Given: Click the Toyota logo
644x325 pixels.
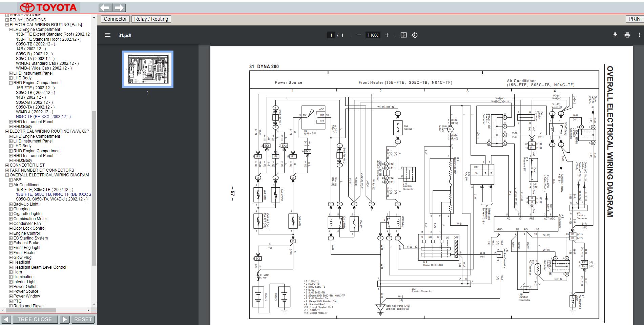Looking at the screenshot, I should 48,7.
